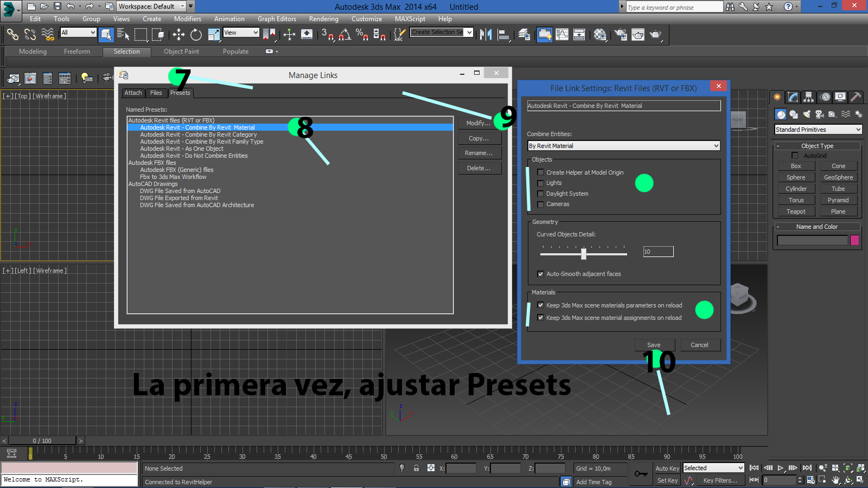Open the Motion command panel tab
Image resolution: width=868 pixels, height=488 pixels.
click(825, 97)
